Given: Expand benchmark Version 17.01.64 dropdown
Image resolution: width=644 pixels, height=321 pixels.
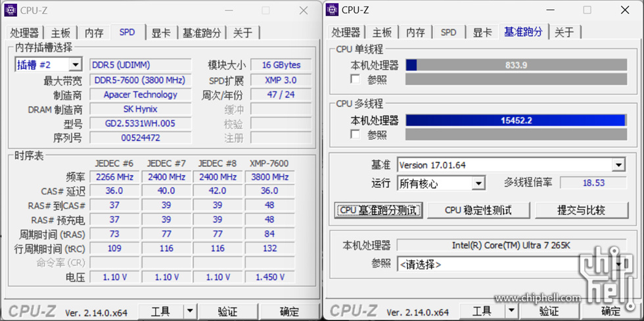Looking at the screenshot, I should click(618, 165).
